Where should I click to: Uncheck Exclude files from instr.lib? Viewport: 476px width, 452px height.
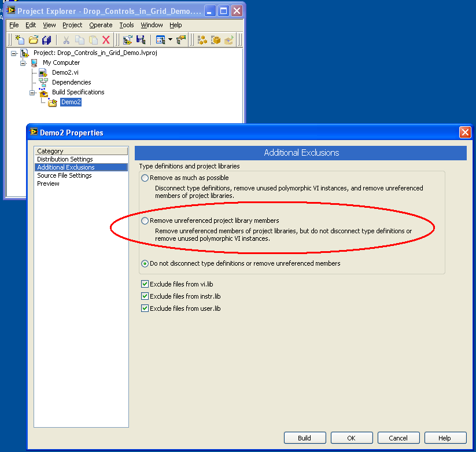(x=145, y=296)
